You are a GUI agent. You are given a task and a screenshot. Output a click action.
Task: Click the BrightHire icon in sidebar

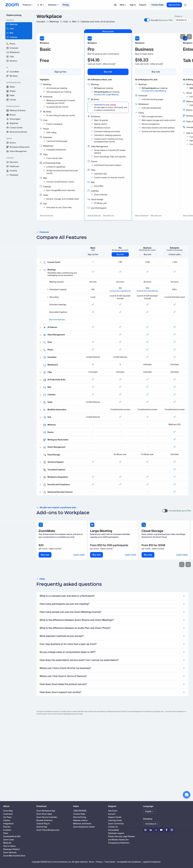pyautogui.click(x=7, y=123)
